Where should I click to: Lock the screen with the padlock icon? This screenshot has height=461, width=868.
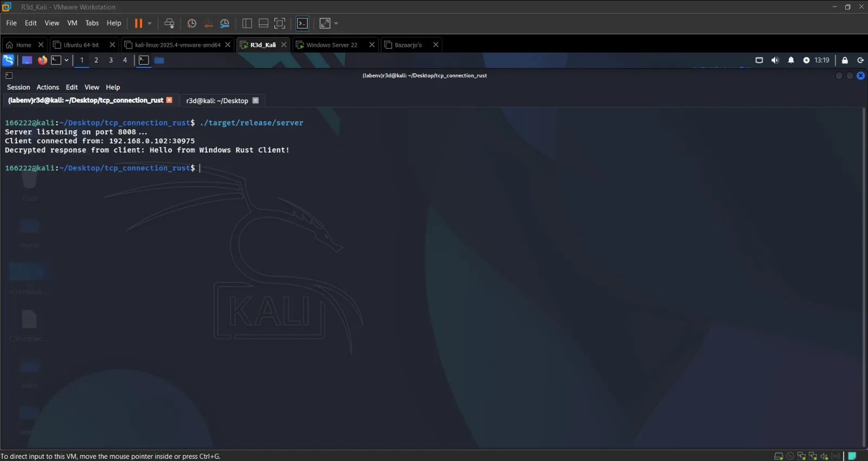[845, 60]
